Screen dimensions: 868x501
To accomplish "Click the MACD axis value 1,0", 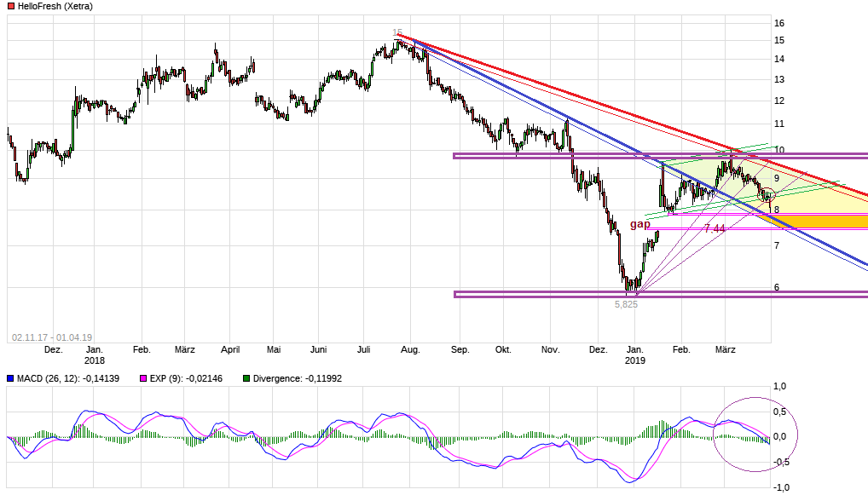I will [x=779, y=387].
